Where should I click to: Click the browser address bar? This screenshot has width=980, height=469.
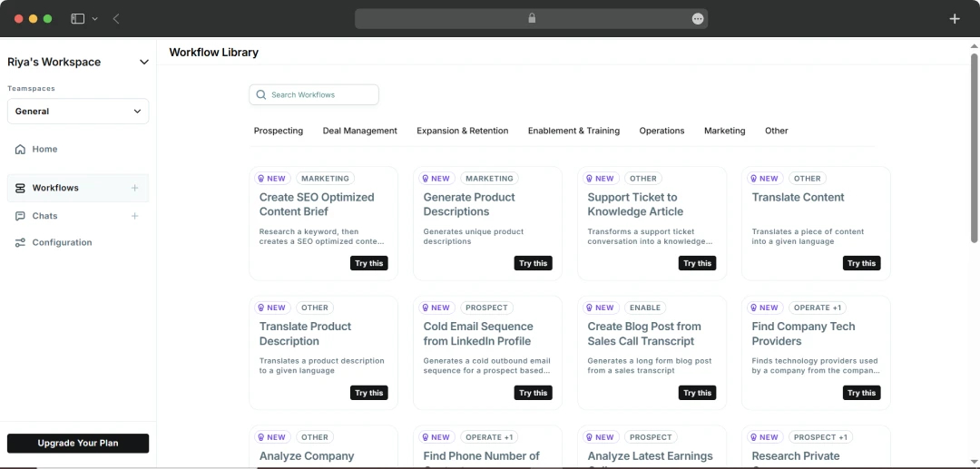click(x=531, y=19)
